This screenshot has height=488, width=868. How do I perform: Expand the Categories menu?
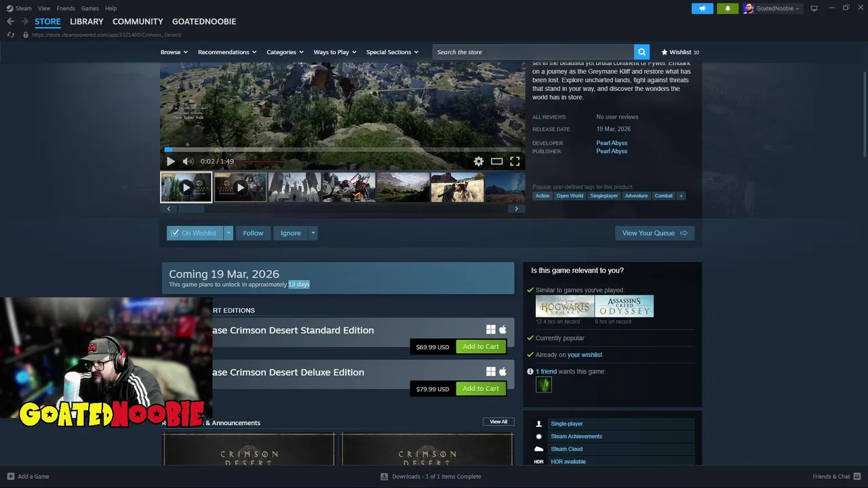point(285,52)
